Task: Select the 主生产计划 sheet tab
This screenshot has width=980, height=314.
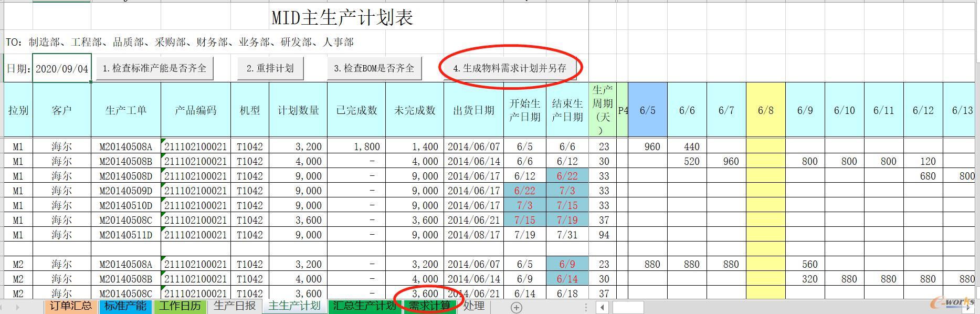Action: click(x=294, y=306)
